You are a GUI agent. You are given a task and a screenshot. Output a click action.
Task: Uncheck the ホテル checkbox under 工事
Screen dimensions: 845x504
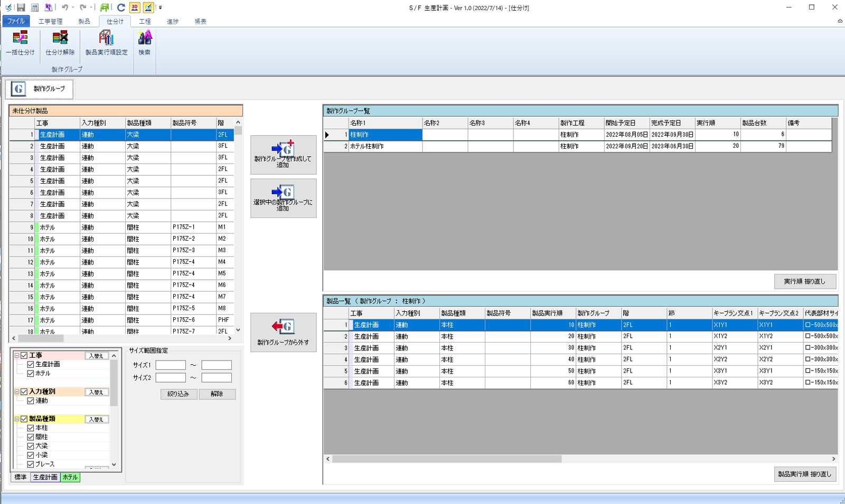pos(31,374)
